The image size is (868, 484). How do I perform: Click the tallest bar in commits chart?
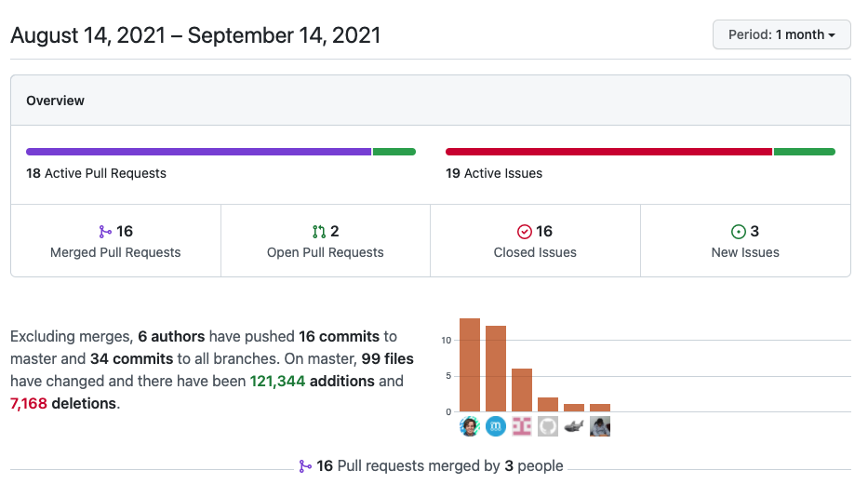(470, 365)
